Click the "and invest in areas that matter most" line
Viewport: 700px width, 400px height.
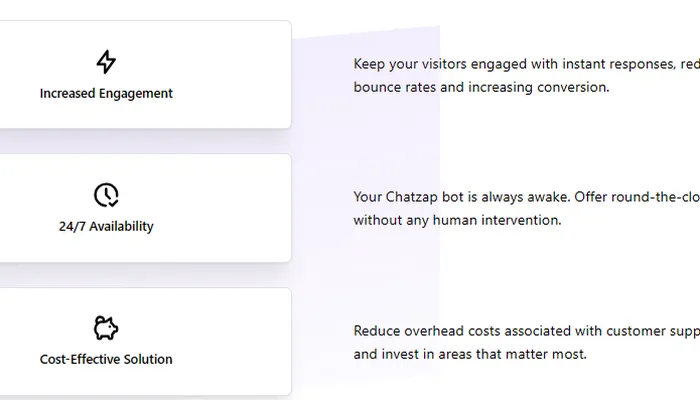pos(469,354)
